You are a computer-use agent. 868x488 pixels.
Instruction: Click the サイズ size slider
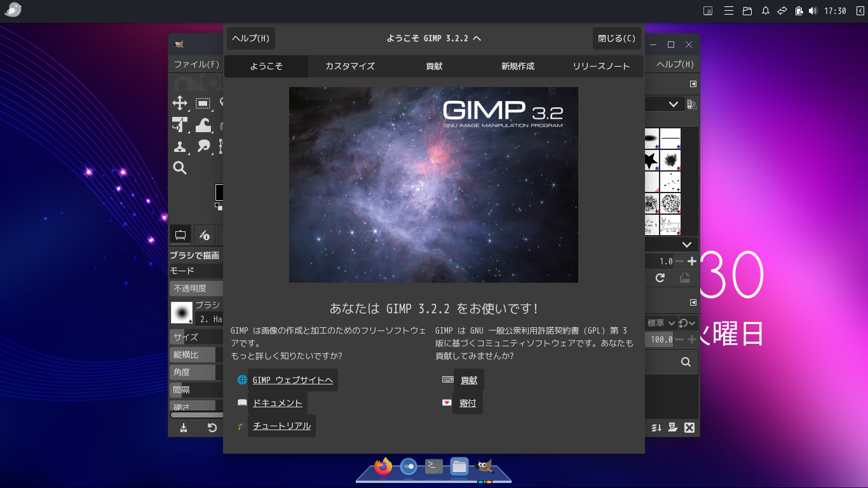point(196,337)
